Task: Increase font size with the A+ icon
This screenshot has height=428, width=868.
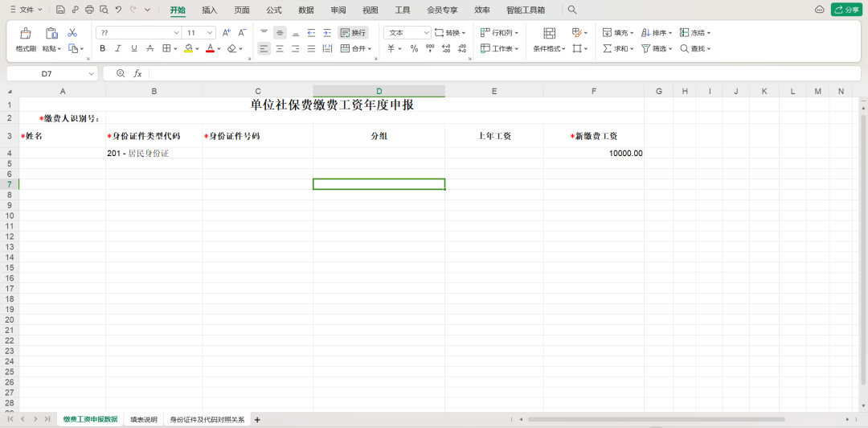Action: click(x=226, y=33)
